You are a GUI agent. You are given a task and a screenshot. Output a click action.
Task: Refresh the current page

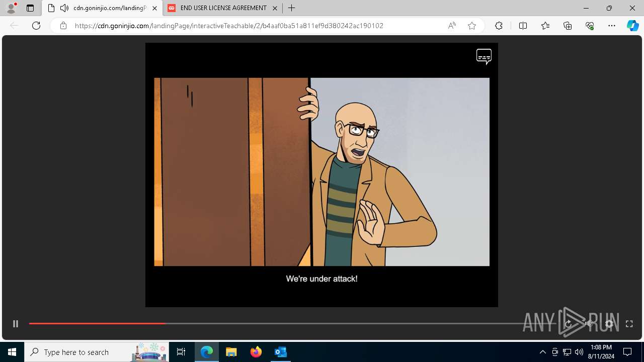pos(36,26)
